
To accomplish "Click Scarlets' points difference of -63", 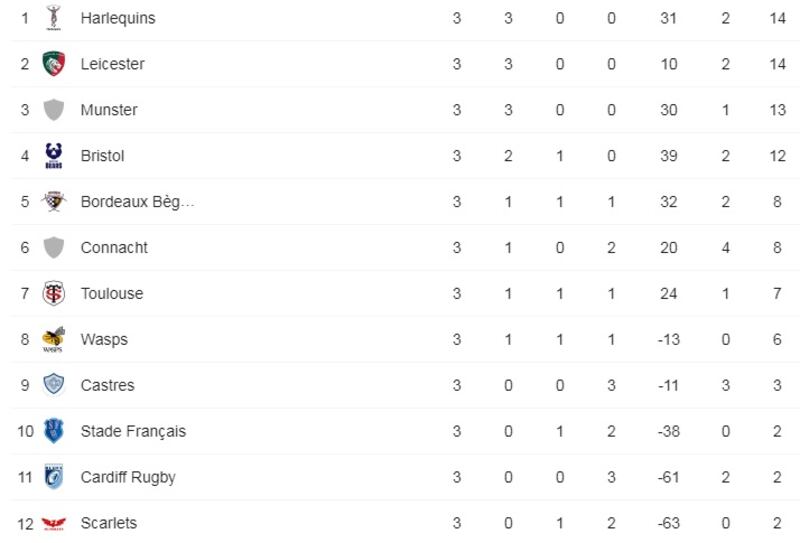I will pyautogui.click(x=668, y=523).
